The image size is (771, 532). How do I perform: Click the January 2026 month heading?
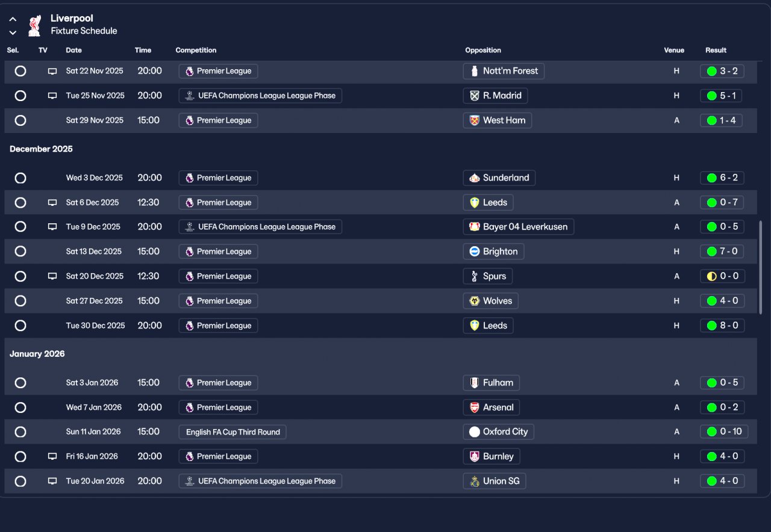coord(37,354)
